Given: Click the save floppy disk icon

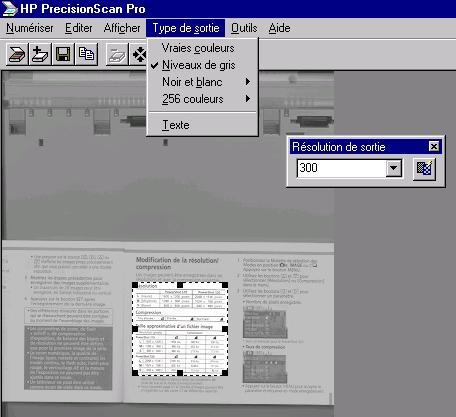Looking at the screenshot, I should pos(63,54).
